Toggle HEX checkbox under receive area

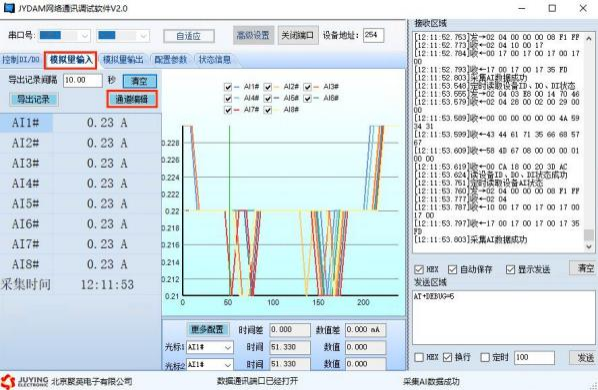pyautogui.click(x=419, y=270)
